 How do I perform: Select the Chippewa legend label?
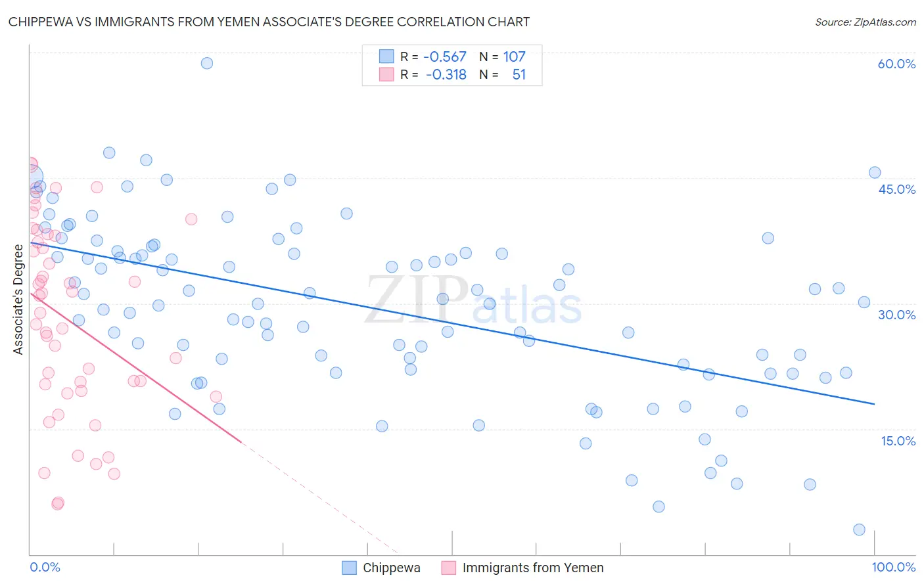[x=392, y=568]
